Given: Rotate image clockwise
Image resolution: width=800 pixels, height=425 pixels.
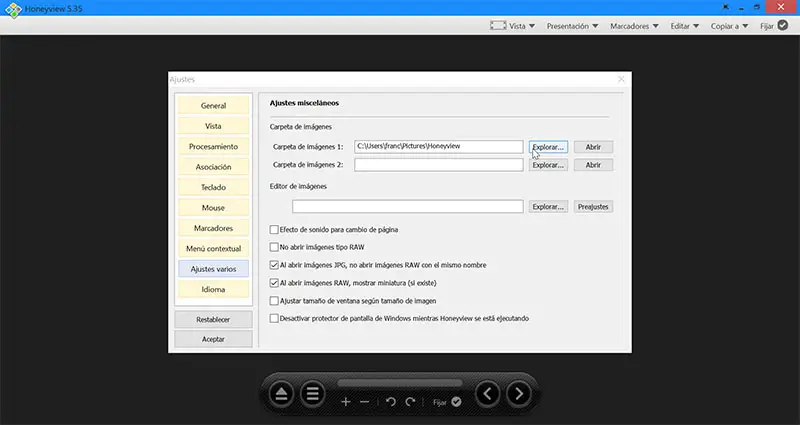Looking at the screenshot, I should tap(410, 402).
